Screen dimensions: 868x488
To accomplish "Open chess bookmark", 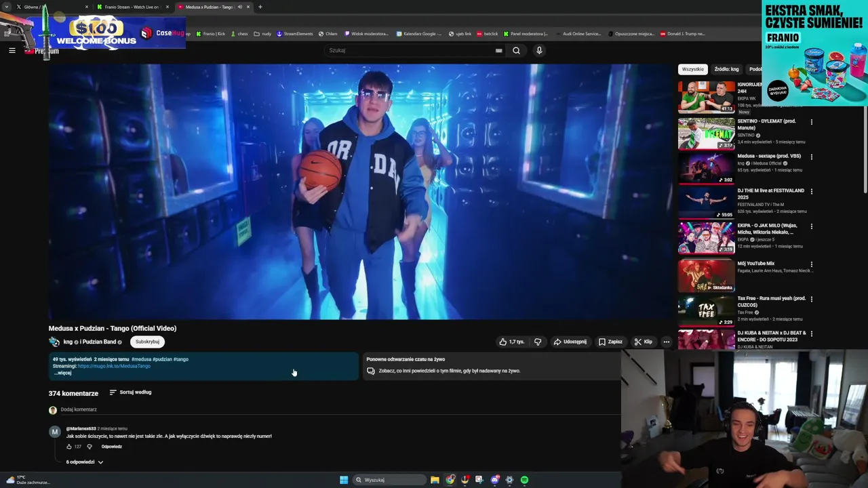I will coord(239,34).
